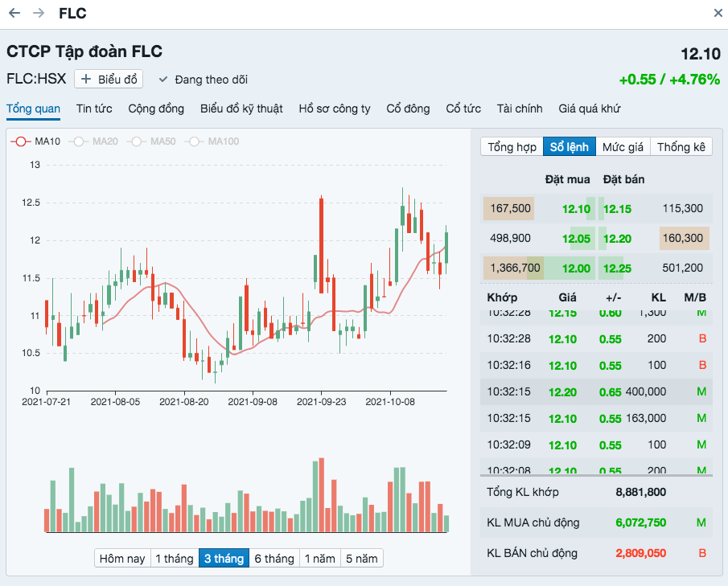Click ask volume 115,300
The width and height of the screenshot is (728, 586).
point(682,208)
